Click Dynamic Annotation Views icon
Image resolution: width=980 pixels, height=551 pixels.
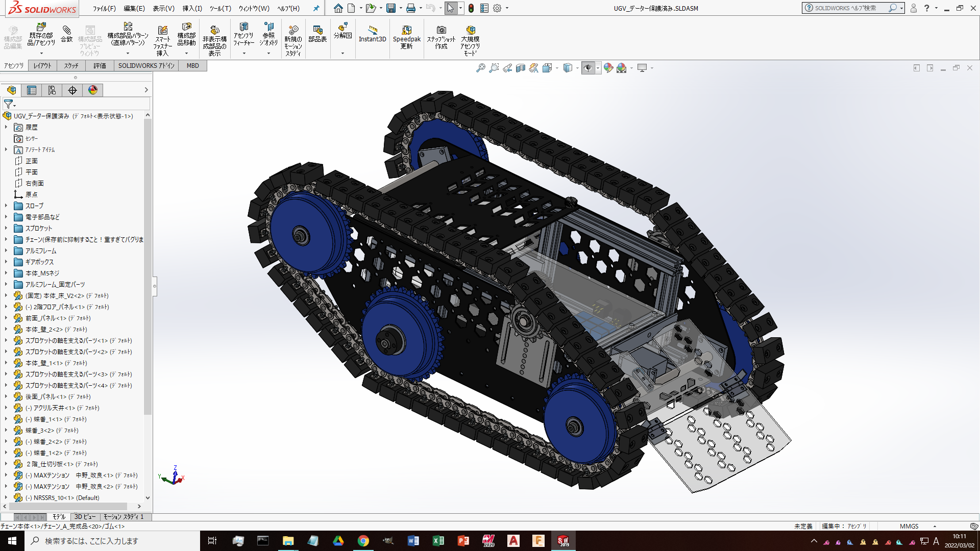pos(533,68)
